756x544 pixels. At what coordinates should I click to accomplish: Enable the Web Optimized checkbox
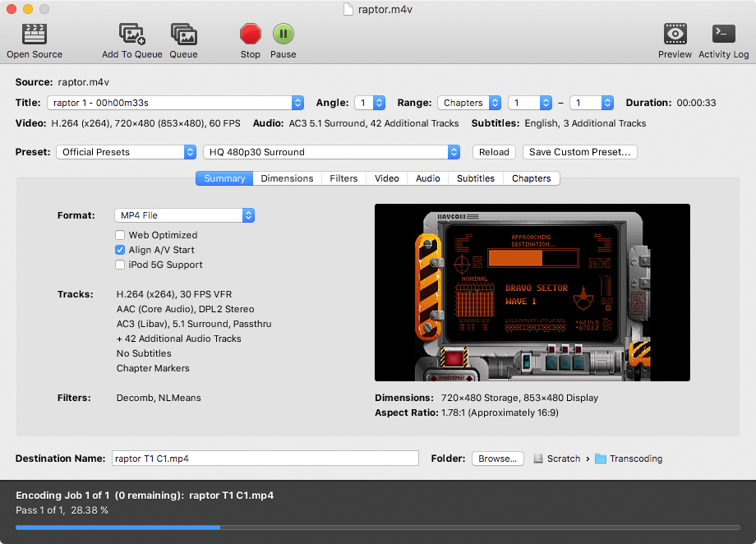coord(120,235)
